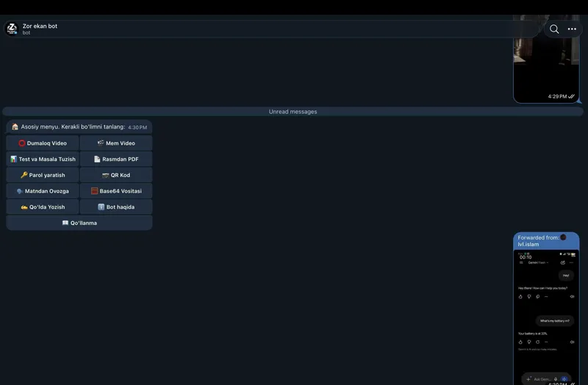Pick the Qo'lda Yozish button
The height and width of the screenshot is (385, 588).
click(x=43, y=207)
